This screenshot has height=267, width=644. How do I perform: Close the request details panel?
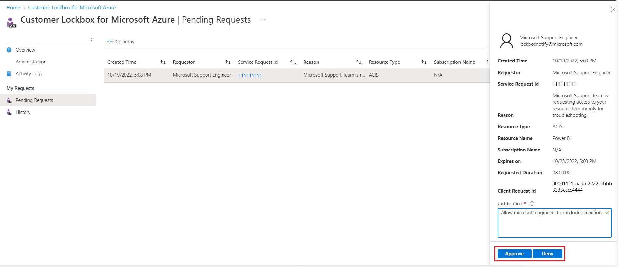613,9
